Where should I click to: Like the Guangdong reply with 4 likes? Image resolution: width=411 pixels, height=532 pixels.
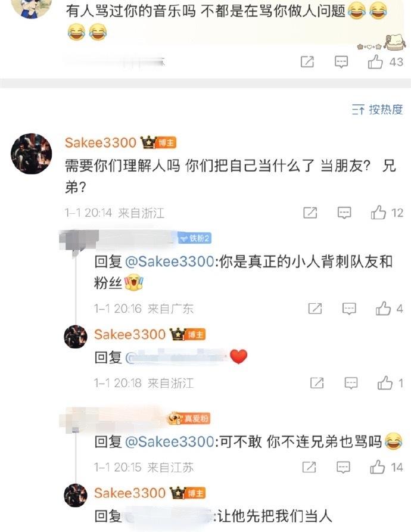[x=383, y=309]
